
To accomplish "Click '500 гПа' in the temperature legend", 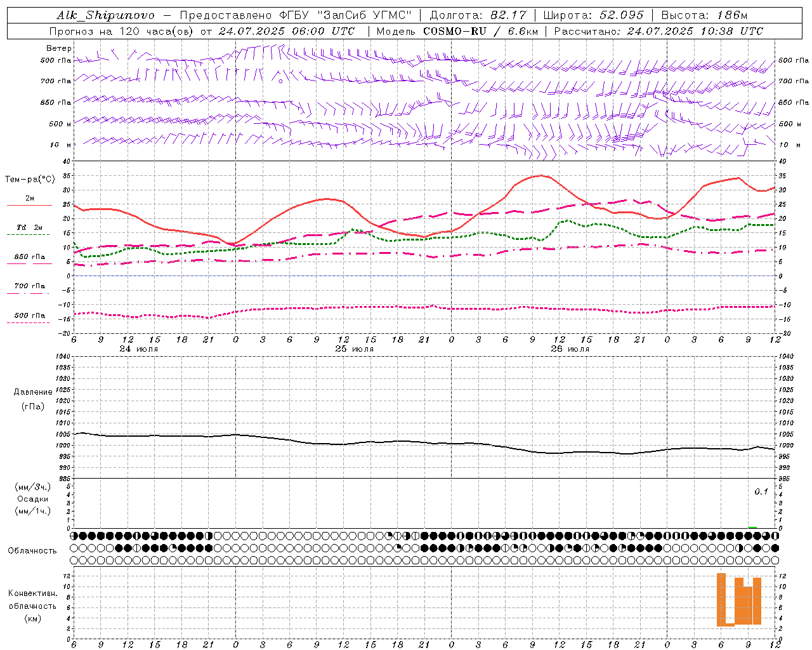I will [30, 315].
